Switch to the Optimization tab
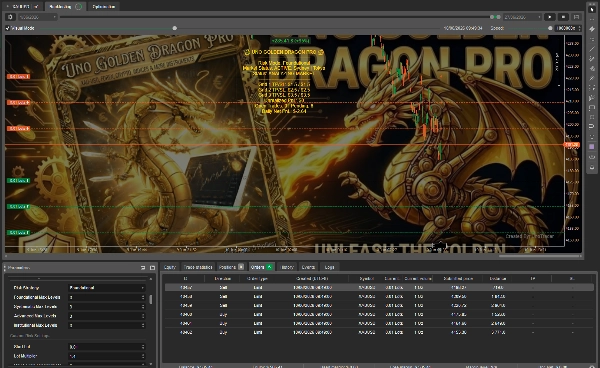The height and width of the screenshot is (368, 600). tap(104, 7)
